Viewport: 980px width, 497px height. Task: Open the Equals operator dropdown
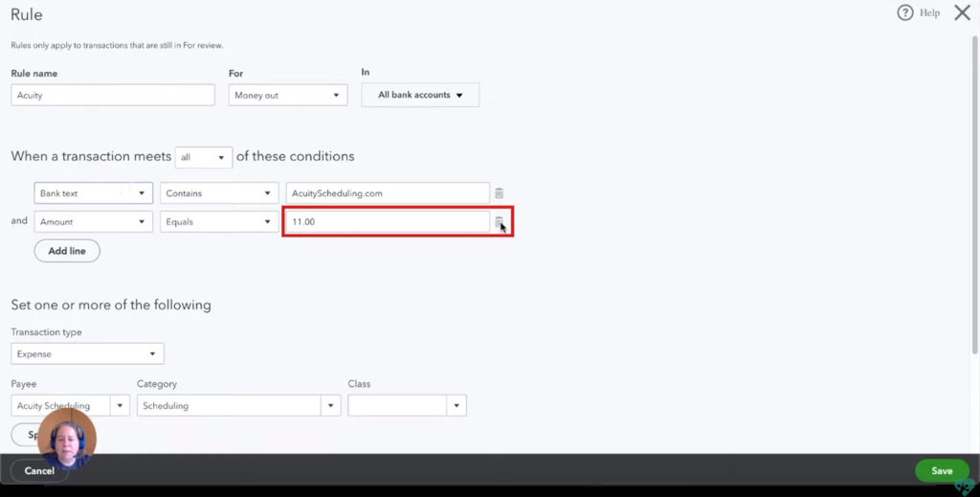(x=219, y=222)
